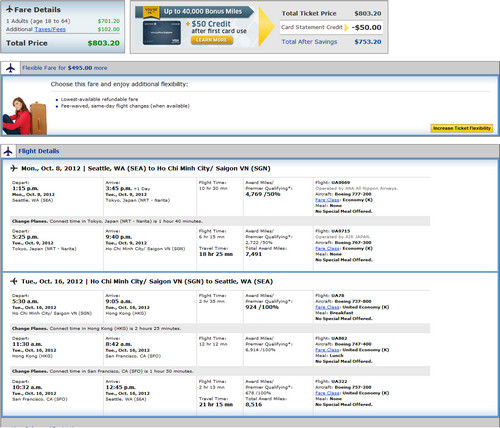Click the LEARN MORE button
The height and width of the screenshot is (428, 500).
point(212,40)
